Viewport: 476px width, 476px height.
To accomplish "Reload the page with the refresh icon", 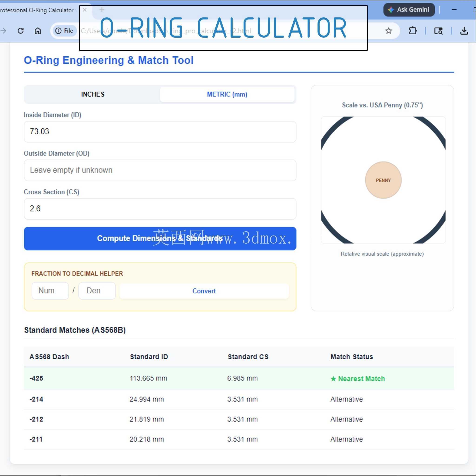I will pos(21,31).
